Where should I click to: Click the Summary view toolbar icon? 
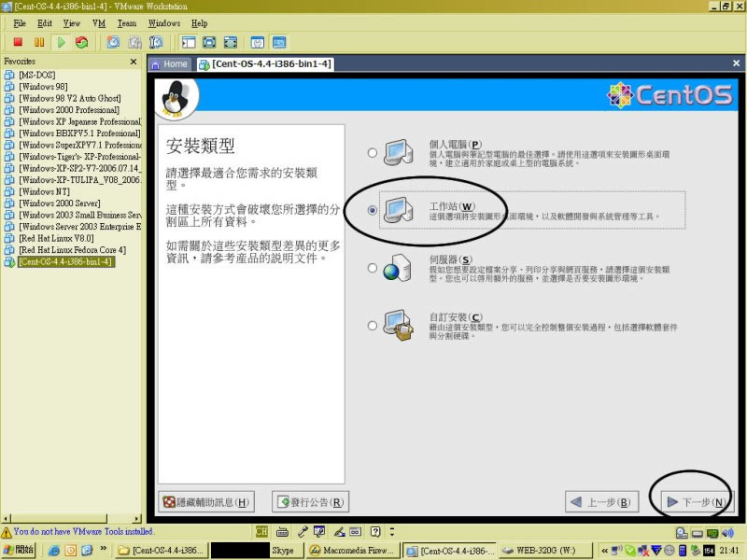click(258, 42)
